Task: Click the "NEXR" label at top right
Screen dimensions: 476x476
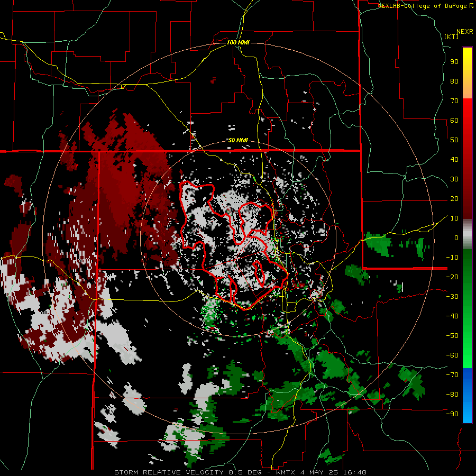Action: click(x=465, y=32)
